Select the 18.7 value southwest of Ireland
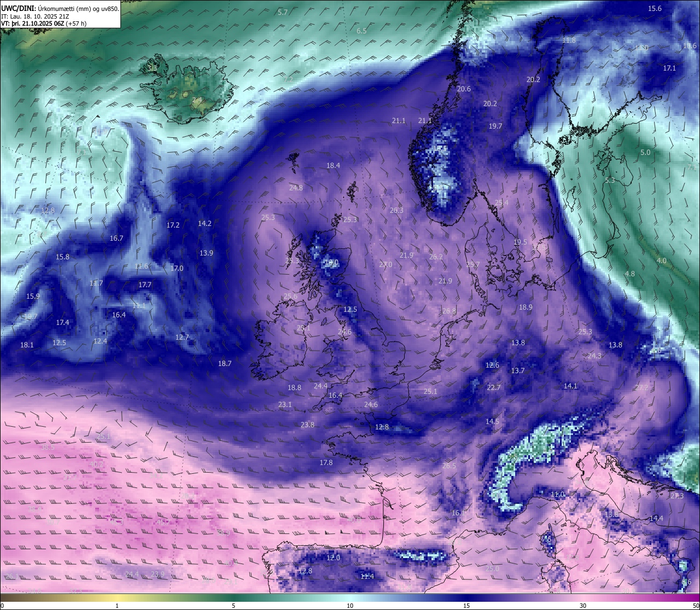The width and height of the screenshot is (700, 610). click(x=225, y=363)
